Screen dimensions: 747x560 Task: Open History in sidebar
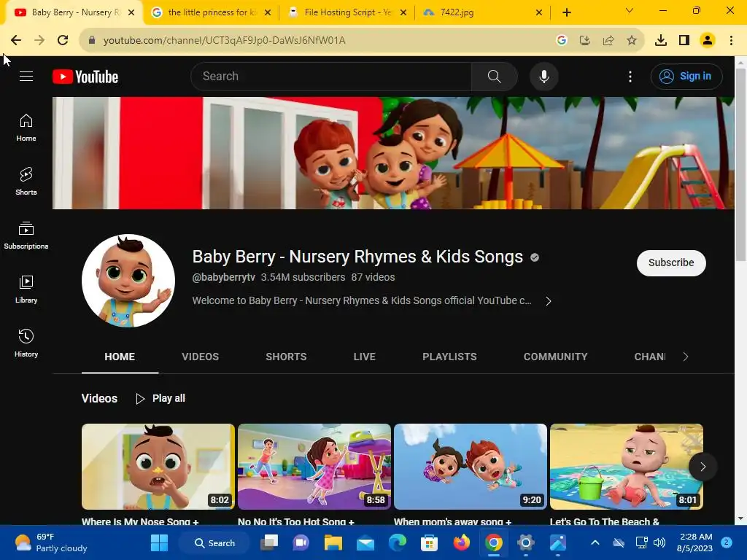(26, 343)
